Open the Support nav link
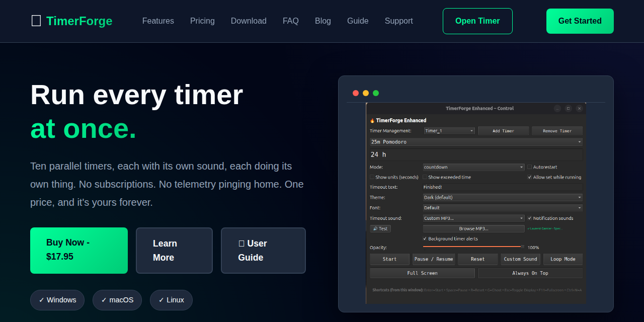644x322 pixels. click(399, 21)
